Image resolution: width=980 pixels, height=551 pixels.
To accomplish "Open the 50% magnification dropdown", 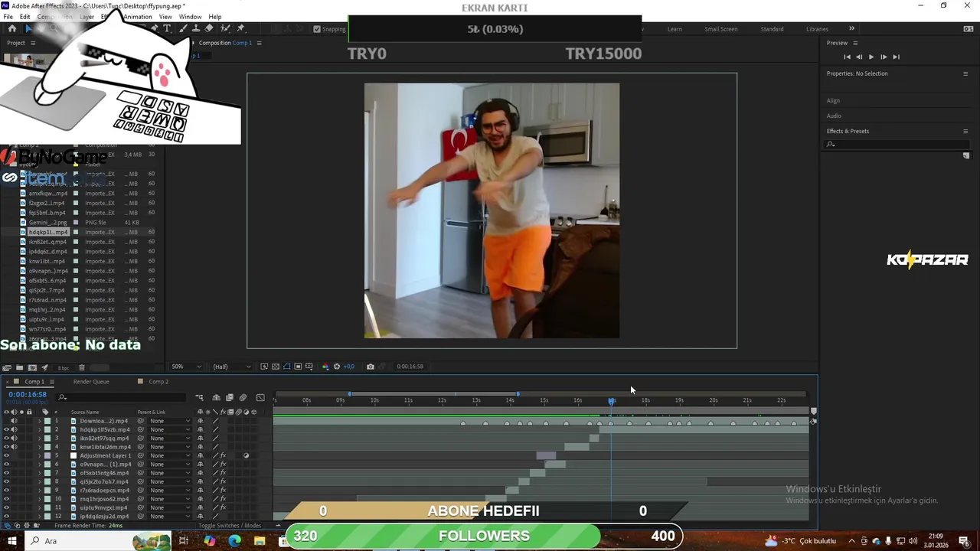I will pos(186,367).
